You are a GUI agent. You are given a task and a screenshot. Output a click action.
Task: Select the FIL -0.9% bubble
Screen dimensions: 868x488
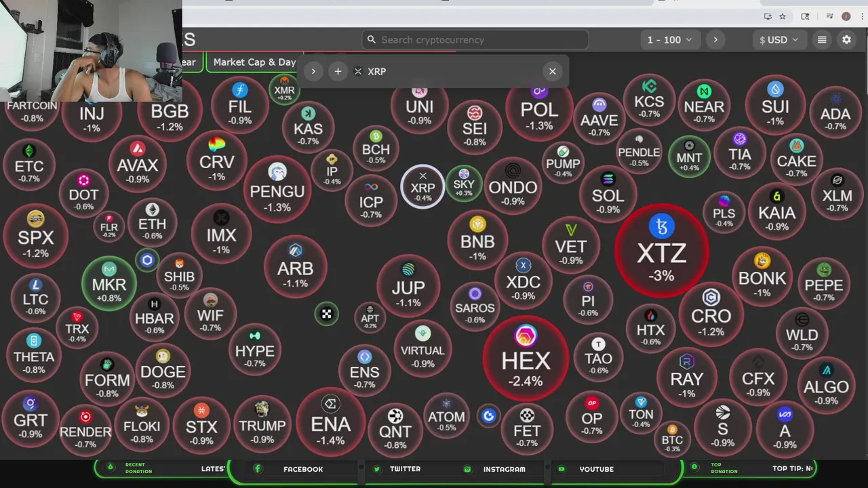pos(239,104)
